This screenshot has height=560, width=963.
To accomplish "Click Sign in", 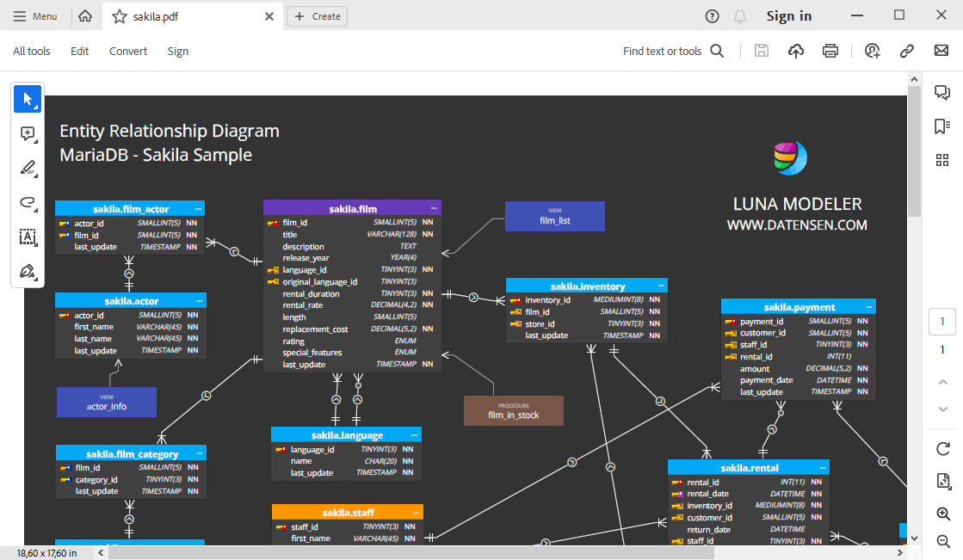I will 788,16.
